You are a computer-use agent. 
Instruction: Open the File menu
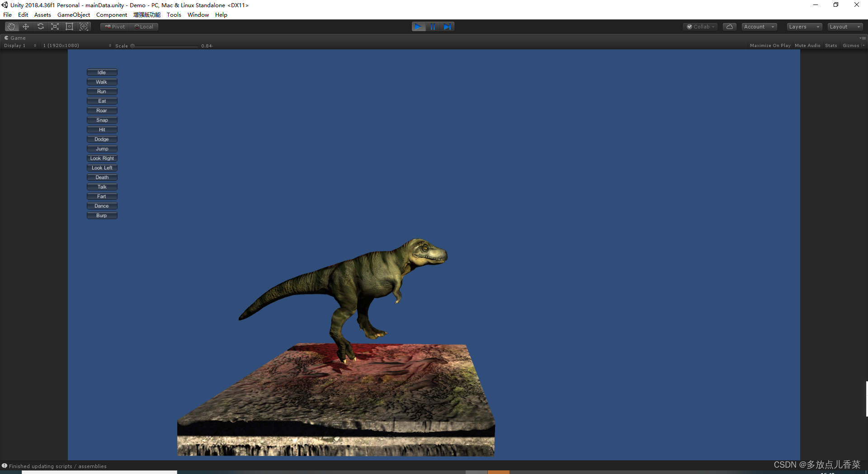coord(8,15)
